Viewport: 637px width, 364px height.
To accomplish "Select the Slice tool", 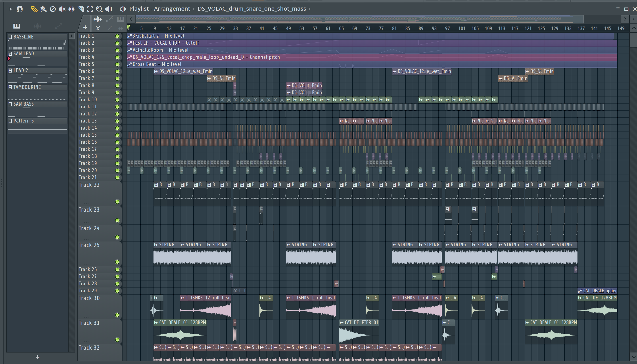I will point(81,9).
